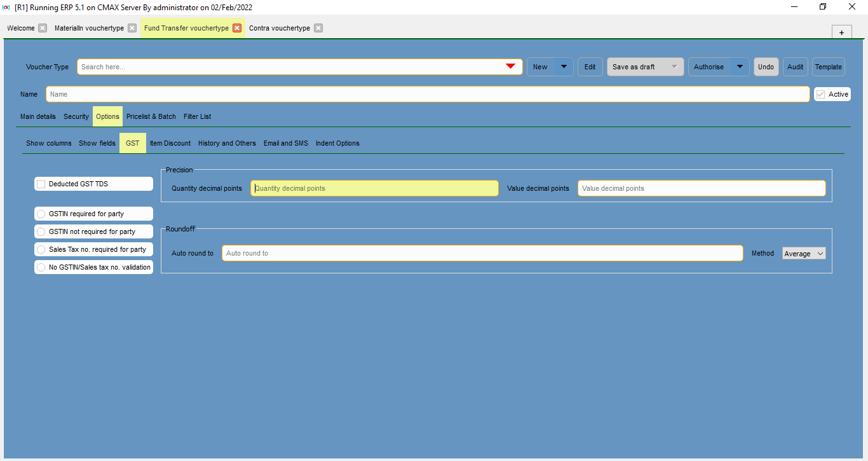The height and width of the screenshot is (461, 868).
Task: Select GSTIN required for party
Action: coord(41,214)
